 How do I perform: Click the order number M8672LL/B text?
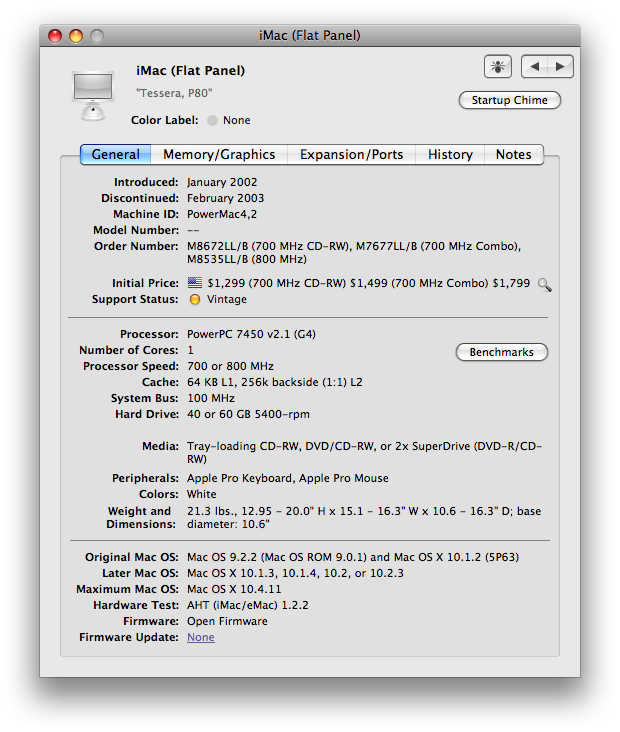pos(354,253)
